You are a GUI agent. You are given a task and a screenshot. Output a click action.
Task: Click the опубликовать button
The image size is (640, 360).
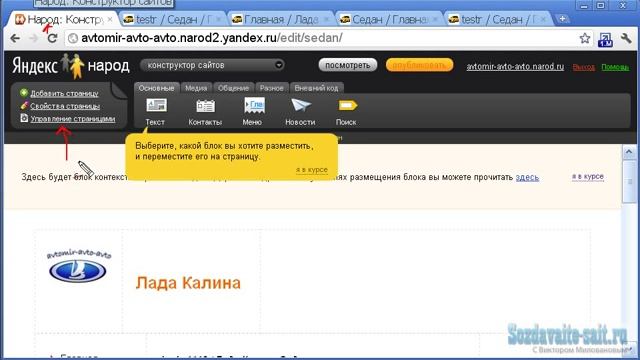(419, 65)
